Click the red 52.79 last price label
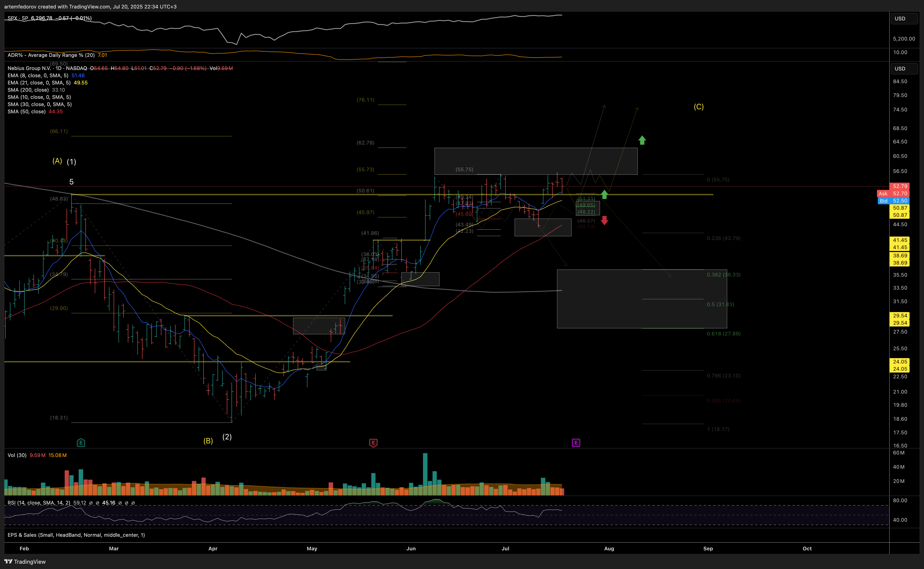The image size is (924, 569). [x=900, y=186]
